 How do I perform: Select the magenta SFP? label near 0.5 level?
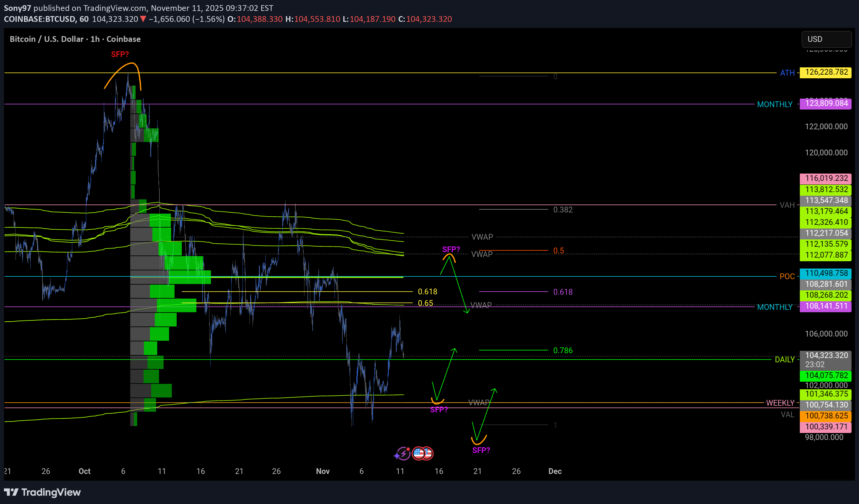pyautogui.click(x=451, y=249)
